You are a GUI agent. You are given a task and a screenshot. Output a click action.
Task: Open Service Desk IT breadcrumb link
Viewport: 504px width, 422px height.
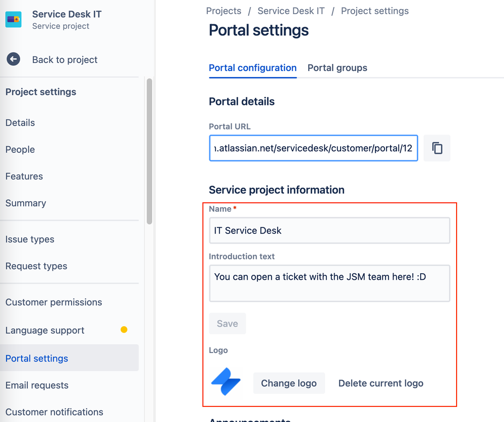coord(291,11)
